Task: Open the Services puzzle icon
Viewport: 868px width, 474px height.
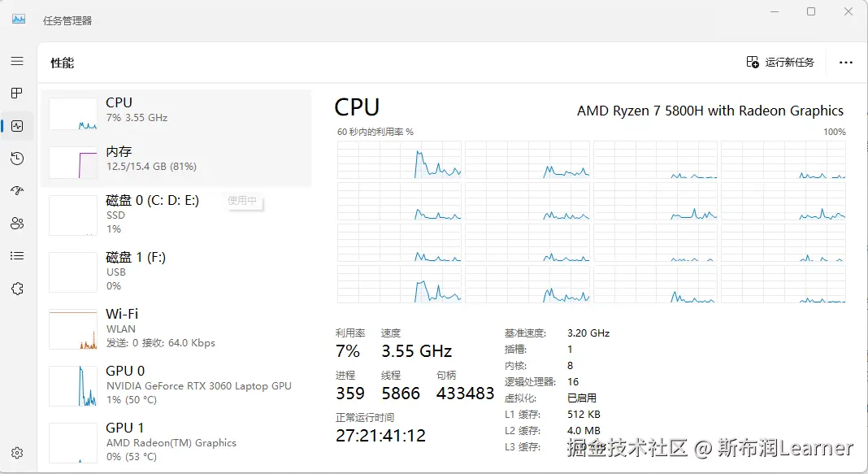Action: pos(17,289)
